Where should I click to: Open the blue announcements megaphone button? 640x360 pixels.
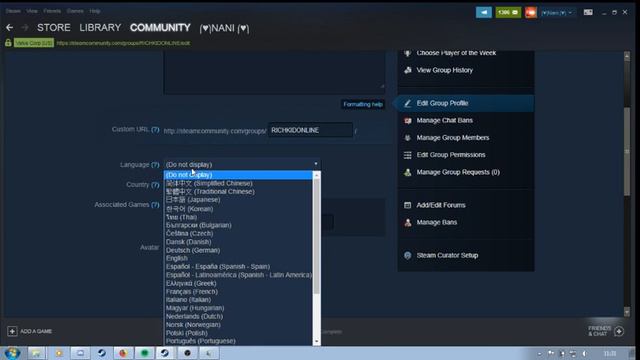[x=484, y=12]
